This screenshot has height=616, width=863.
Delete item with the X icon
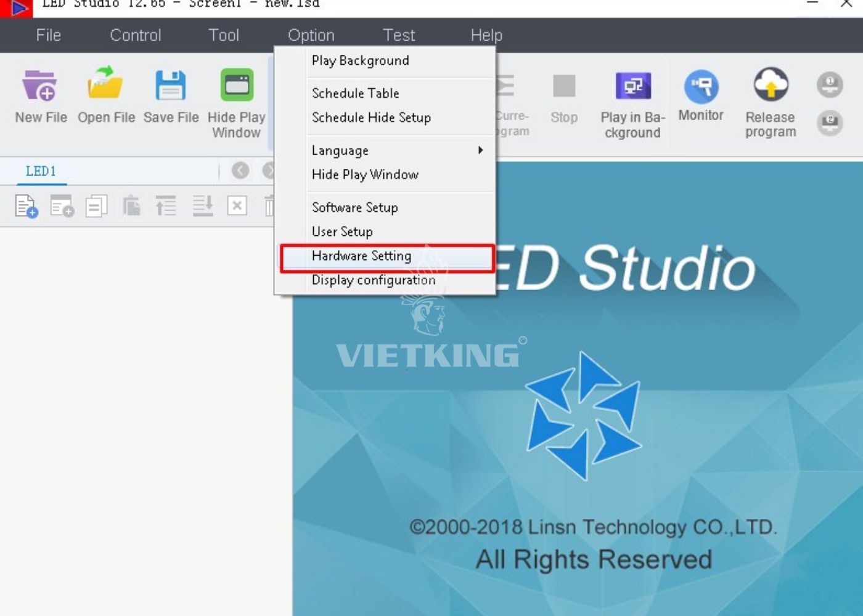(x=237, y=206)
